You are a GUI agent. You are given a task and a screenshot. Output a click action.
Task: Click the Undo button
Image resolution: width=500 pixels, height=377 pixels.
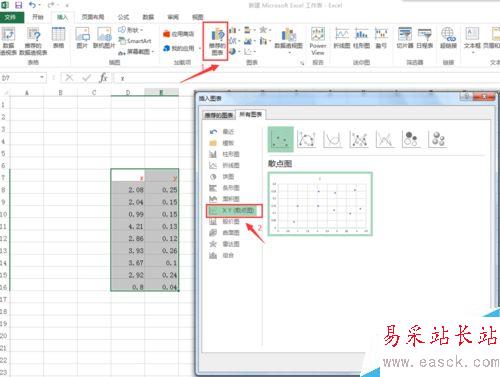tap(32, 5)
